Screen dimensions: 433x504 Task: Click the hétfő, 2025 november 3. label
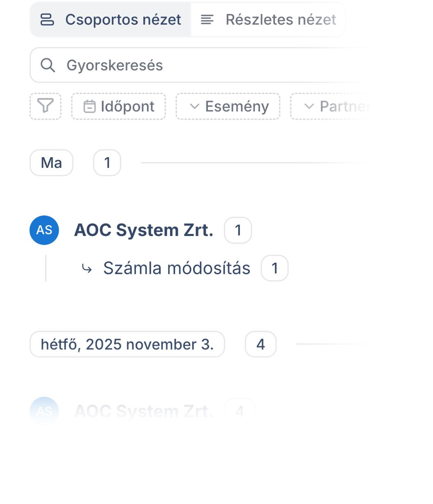127,344
